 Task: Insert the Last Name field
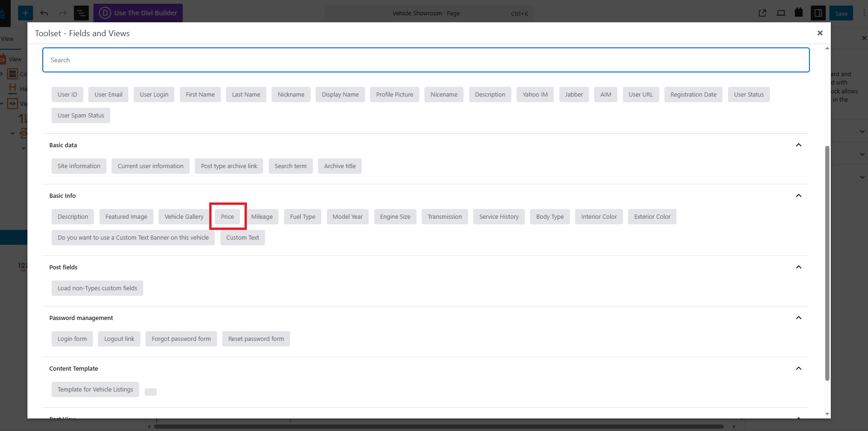[246, 94]
